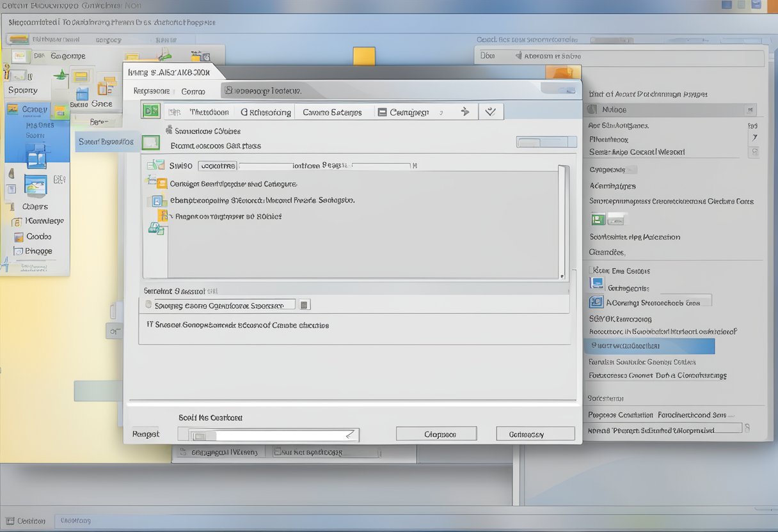The image size is (778, 532).
Task: Select the highlighted tab next to Conro
Action: [262, 91]
